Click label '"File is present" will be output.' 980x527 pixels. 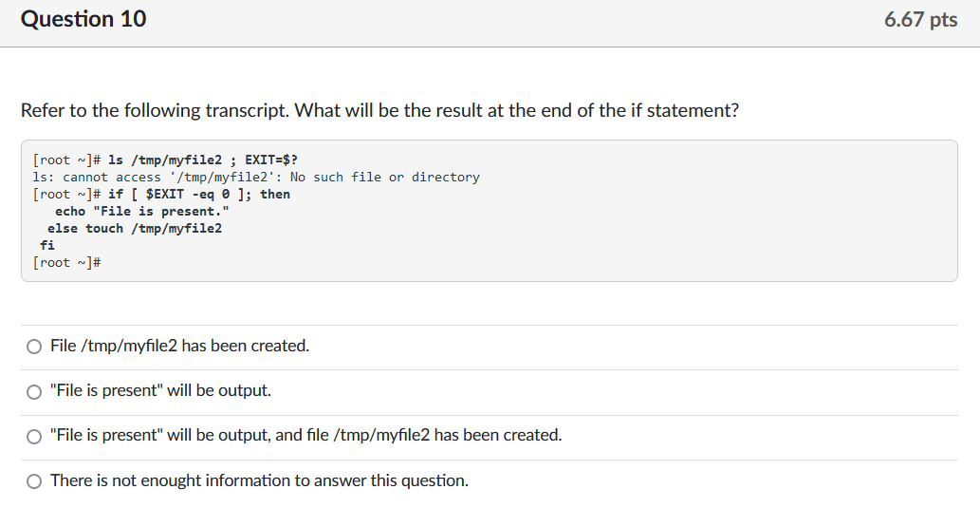160,390
